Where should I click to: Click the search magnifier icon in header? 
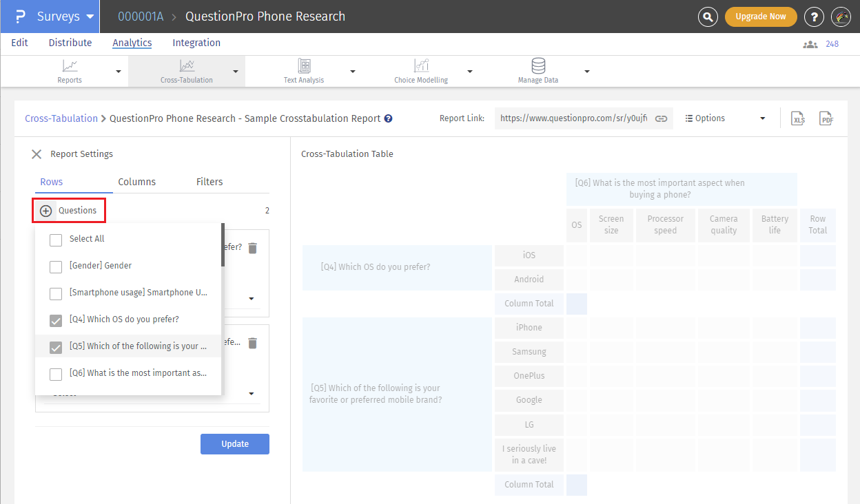click(708, 17)
